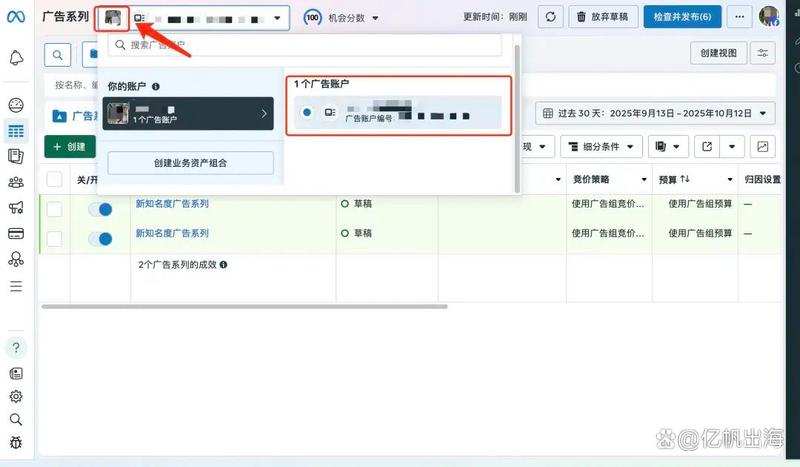Viewport: 800px width, 467px height.
Task: Open the first 新知名度广告系列 campaign link
Action: (x=172, y=204)
